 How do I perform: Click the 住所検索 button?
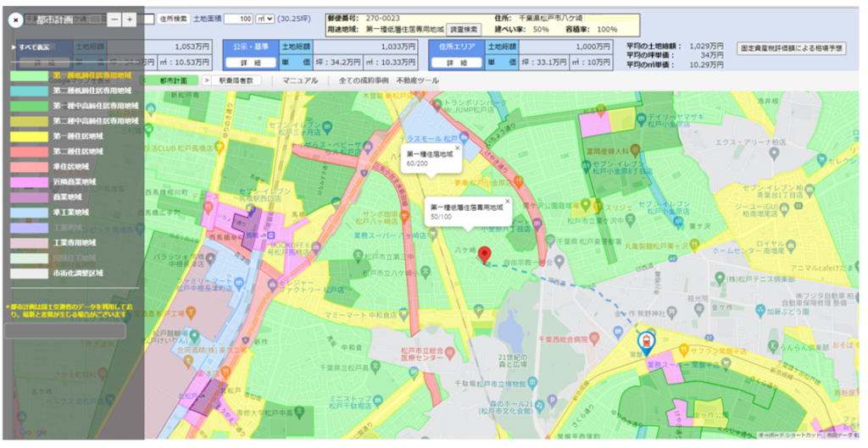(x=173, y=19)
